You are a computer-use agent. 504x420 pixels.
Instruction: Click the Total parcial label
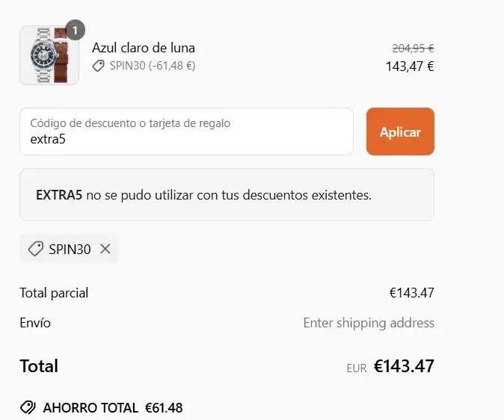click(x=54, y=293)
